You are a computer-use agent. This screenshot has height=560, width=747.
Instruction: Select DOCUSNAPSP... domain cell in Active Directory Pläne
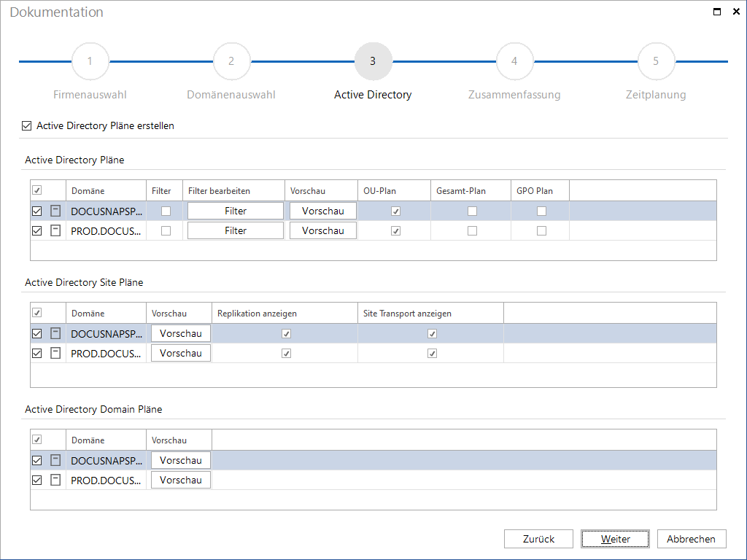click(107, 211)
